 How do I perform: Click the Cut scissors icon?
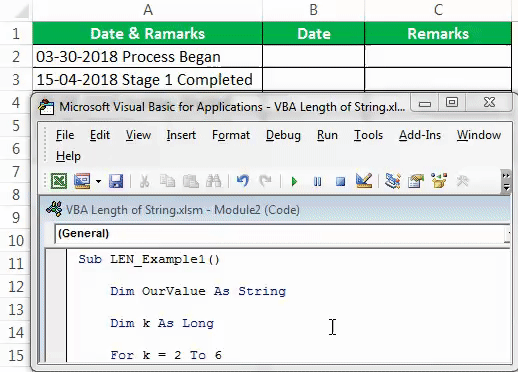click(x=144, y=181)
